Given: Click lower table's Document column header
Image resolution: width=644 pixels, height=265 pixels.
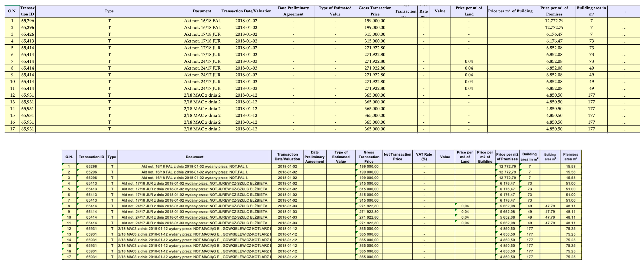Looking at the screenshot, I should (x=195, y=157).
